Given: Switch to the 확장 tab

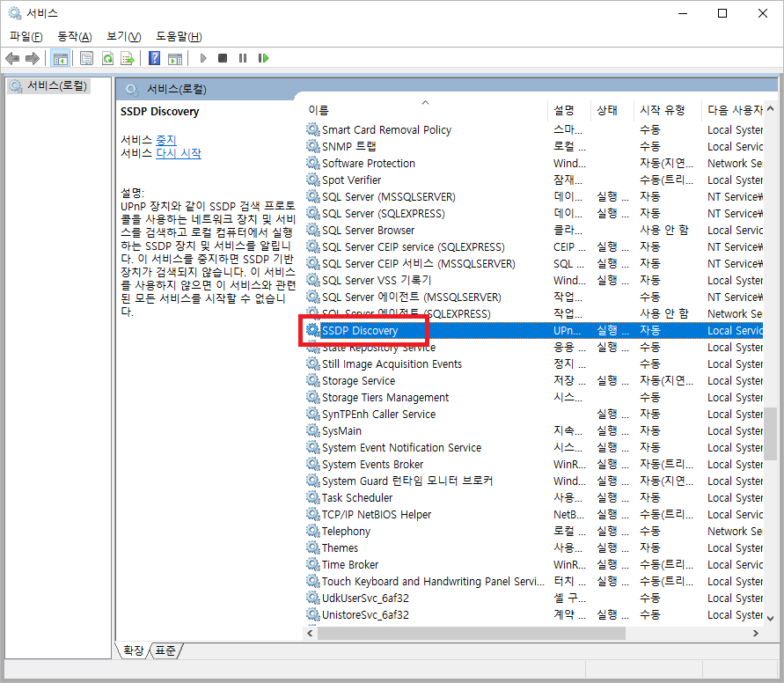Looking at the screenshot, I should click(133, 650).
